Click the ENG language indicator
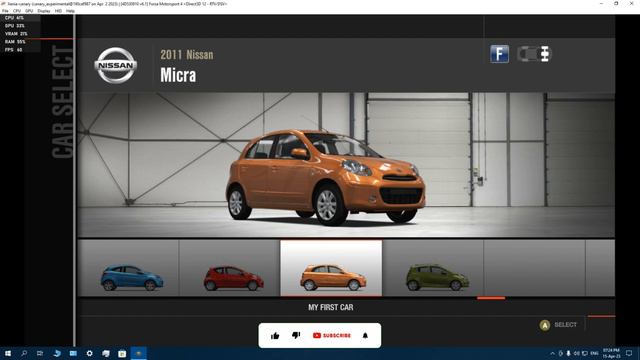The width and height of the screenshot is (640, 360). click(594, 353)
